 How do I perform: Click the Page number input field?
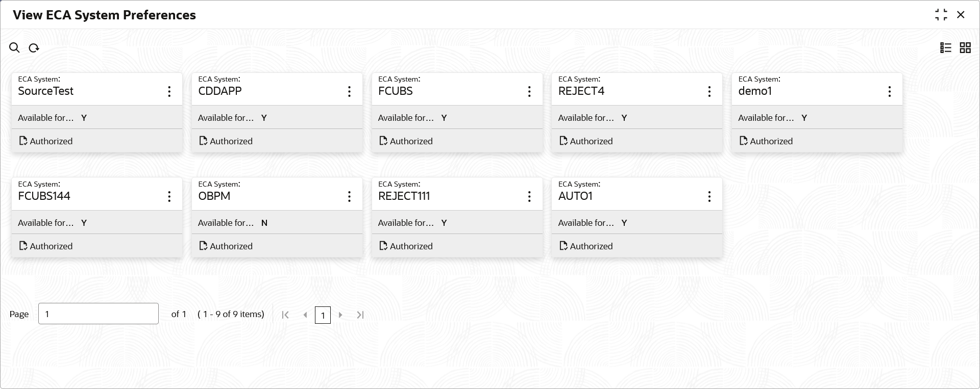point(98,314)
